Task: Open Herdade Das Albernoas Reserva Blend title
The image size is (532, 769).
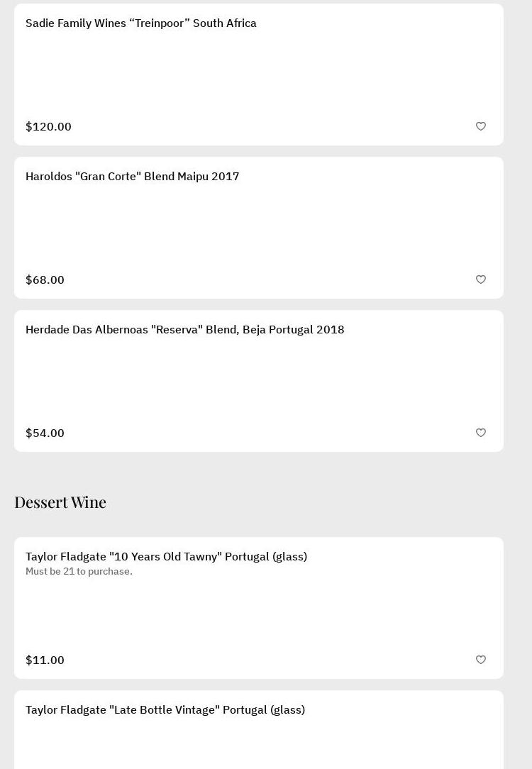Action: [x=185, y=330]
